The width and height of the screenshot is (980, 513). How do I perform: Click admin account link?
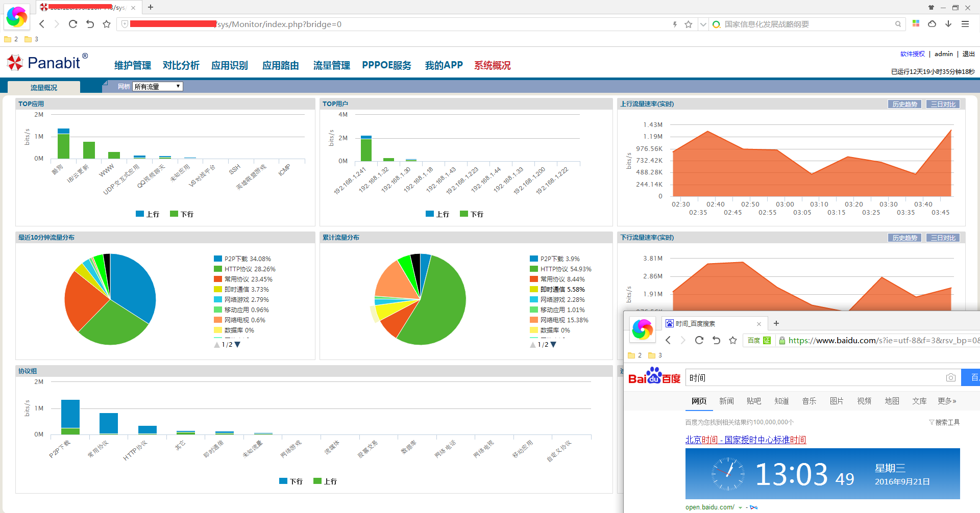point(944,54)
